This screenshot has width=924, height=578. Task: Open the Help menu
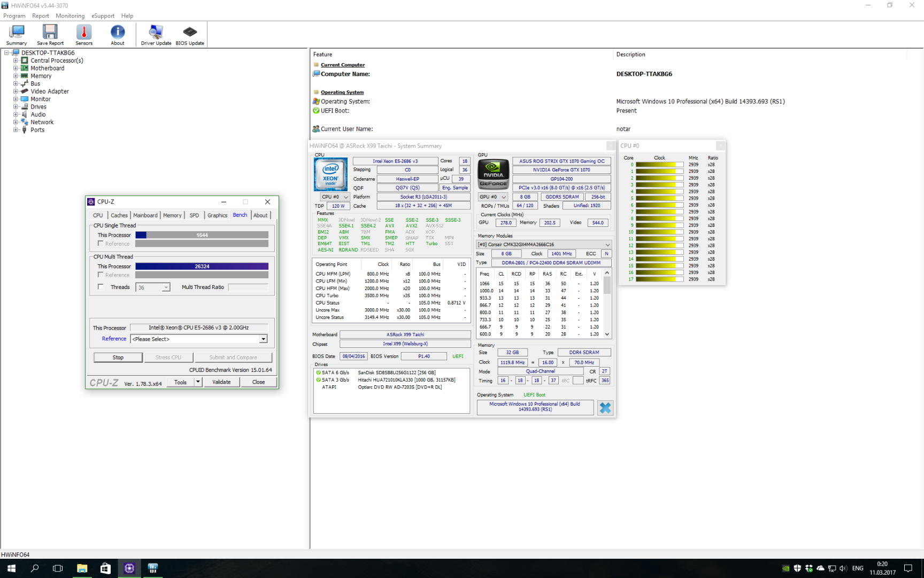[127, 16]
